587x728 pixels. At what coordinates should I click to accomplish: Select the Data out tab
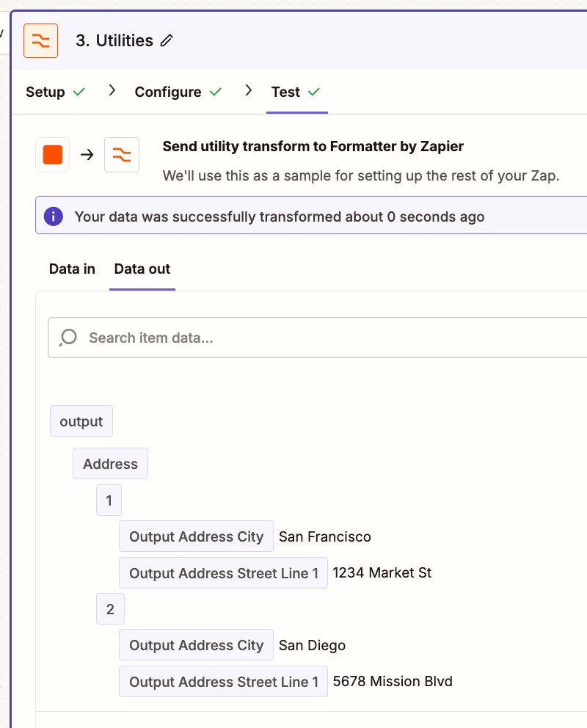142,269
